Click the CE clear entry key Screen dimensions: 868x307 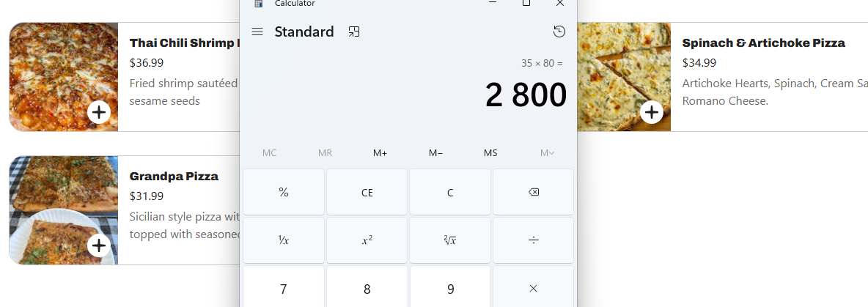pos(367,192)
